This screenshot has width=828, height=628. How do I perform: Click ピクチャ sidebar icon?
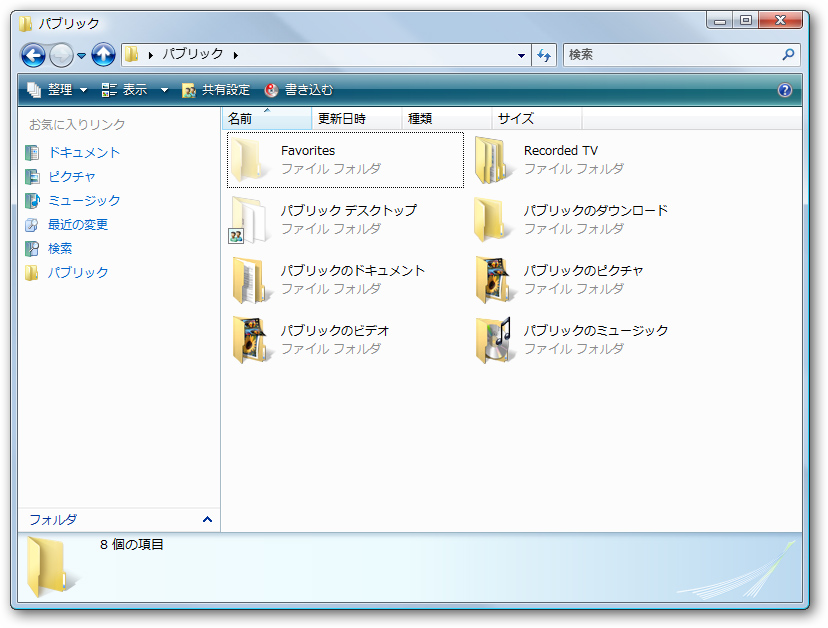(x=32, y=176)
